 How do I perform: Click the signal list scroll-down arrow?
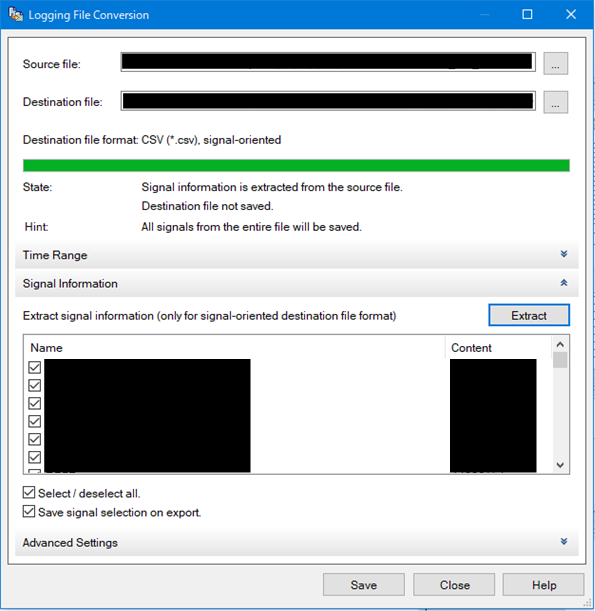[x=560, y=465]
